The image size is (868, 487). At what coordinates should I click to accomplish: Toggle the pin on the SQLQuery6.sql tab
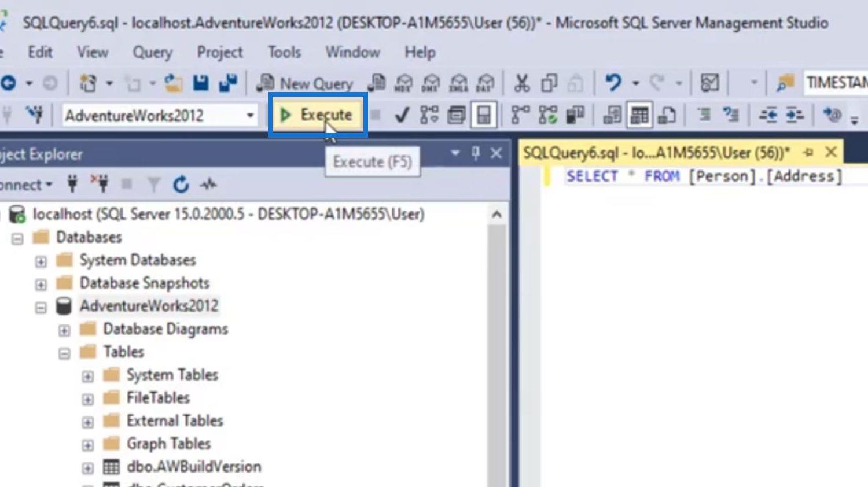click(808, 153)
